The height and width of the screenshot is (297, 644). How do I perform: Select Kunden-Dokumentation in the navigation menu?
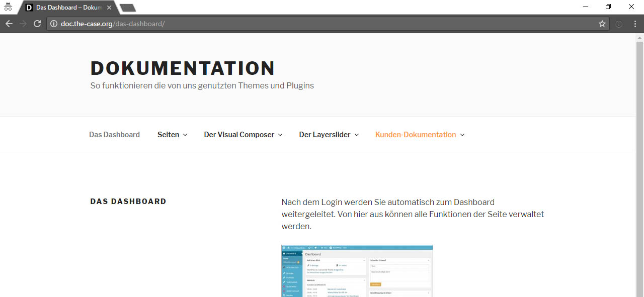tap(415, 135)
